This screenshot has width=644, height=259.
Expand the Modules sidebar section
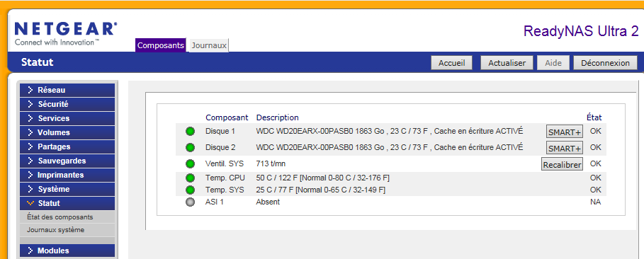67,251
